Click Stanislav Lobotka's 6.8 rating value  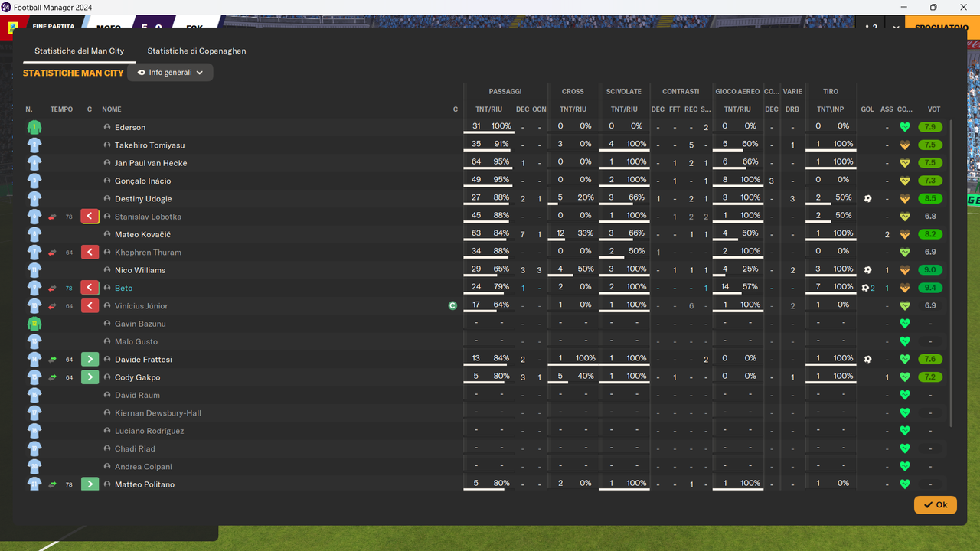930,217
